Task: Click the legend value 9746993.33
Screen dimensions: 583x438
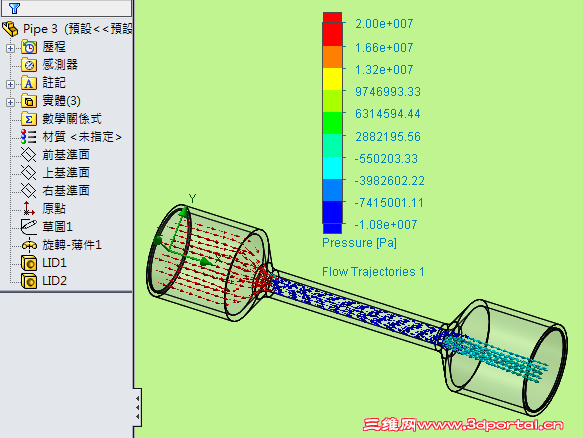Action: [388, 91]
